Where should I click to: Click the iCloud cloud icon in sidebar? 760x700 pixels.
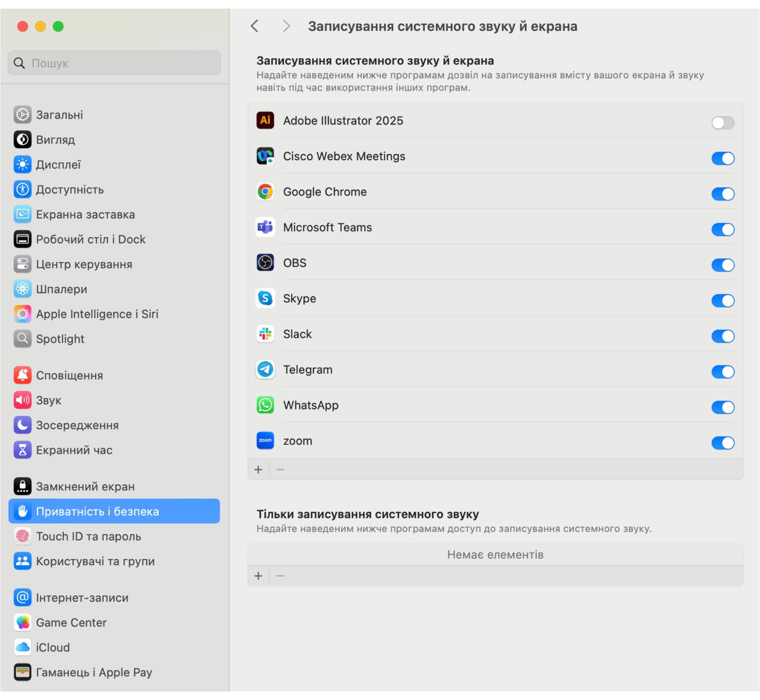pyautogui.click(x=23, y=647)
